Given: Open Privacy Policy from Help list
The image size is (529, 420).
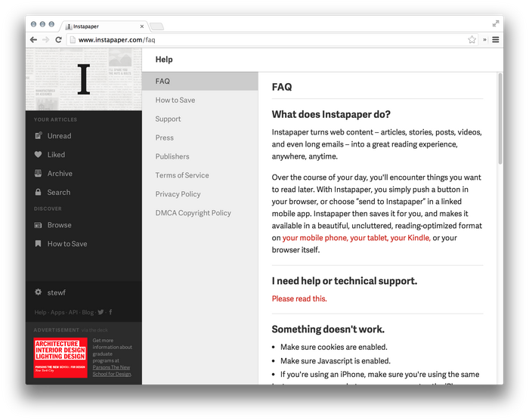Looking at the screenshot, I should pos(178,194).
